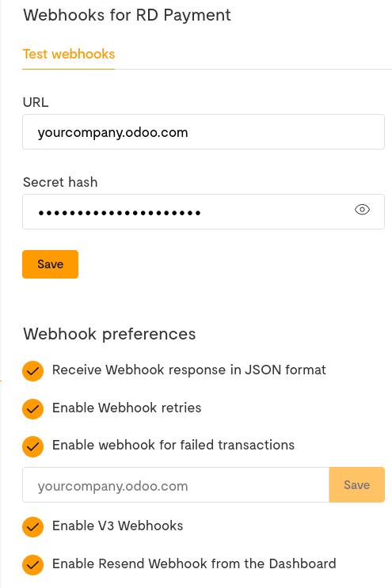Click into the URL input field

(x=204, y=132)
